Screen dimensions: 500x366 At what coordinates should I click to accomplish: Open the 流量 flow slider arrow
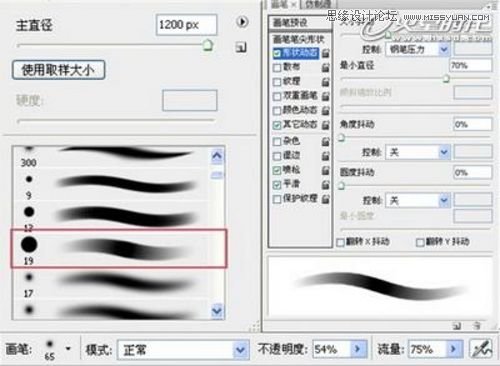(454, 349)
